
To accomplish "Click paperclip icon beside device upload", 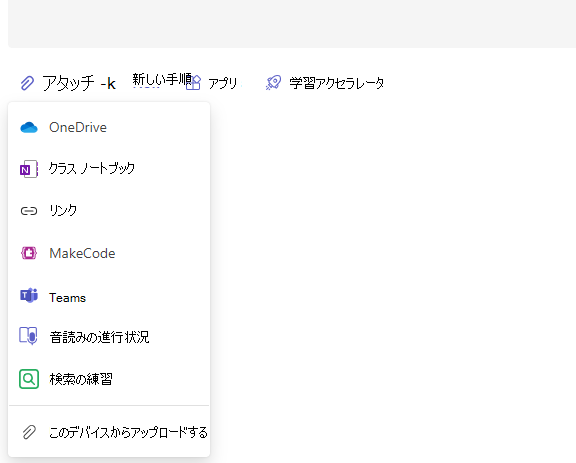I will pyautogui.click(x=29, y=432).
